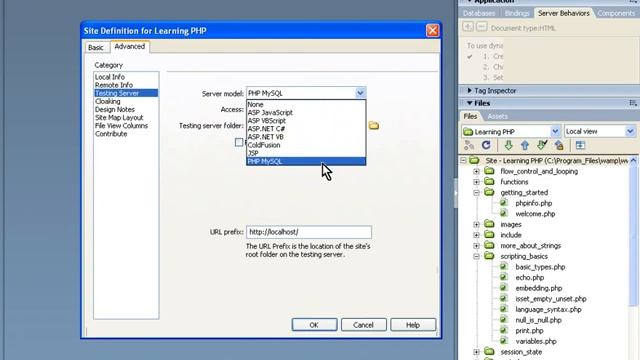Image resolution: width=640 pixels, height=360 pixels.
Task: Click the include folder icon
Action: click(489, 234)
